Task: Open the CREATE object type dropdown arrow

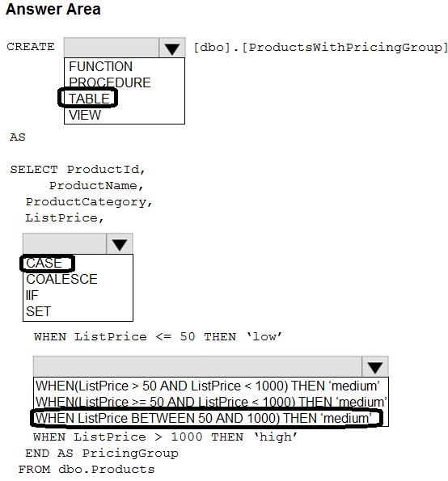Action: [x=171, y=48]
